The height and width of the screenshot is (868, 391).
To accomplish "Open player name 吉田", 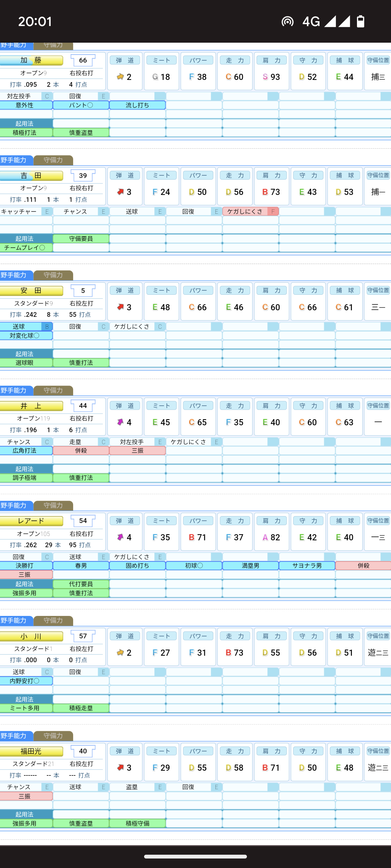I will point(31,176).
